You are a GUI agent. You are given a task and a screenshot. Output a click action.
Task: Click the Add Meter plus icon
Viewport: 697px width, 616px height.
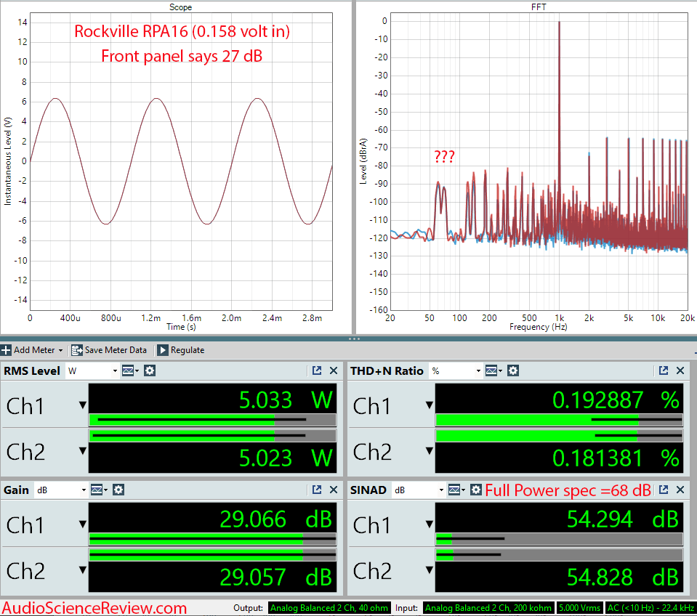6,350
